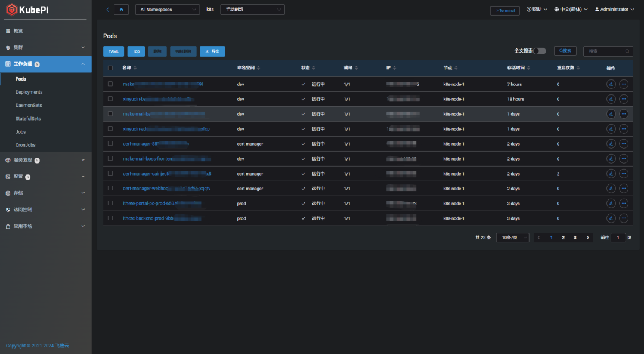Open DaemonSets in the sidebar
The height and width of the screenshot is (354, 644).
point(29,105)
